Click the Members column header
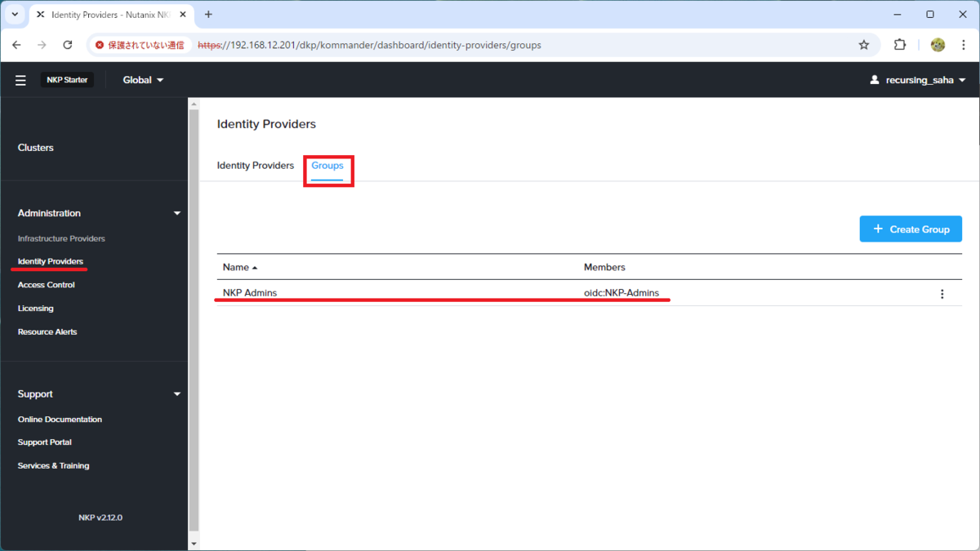Viewport: 980px width, 551px height. click(604, 267)
